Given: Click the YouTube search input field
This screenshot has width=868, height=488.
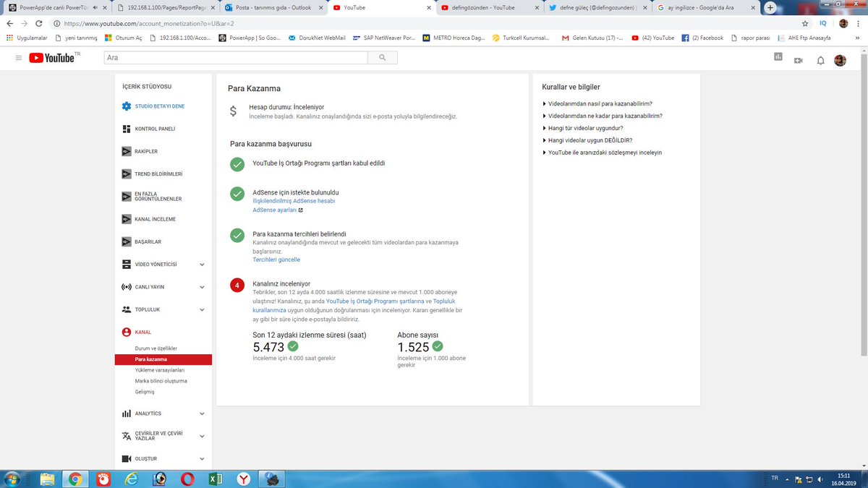Looking at the screenshot, I should 236,58.
